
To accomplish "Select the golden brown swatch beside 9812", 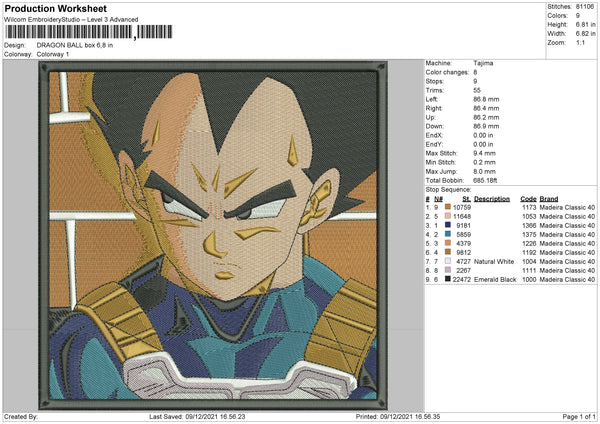I will (447, 252).
